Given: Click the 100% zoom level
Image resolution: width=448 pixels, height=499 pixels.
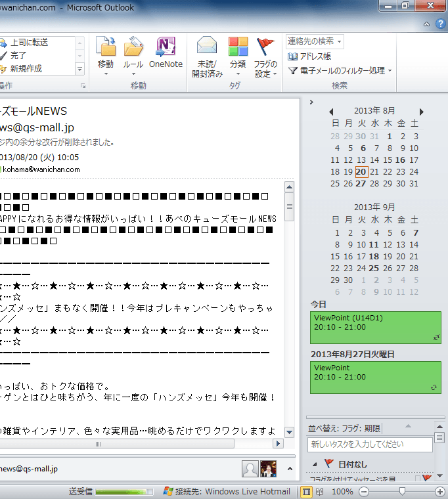Looking at the screenshot, I should pos(342,492).
